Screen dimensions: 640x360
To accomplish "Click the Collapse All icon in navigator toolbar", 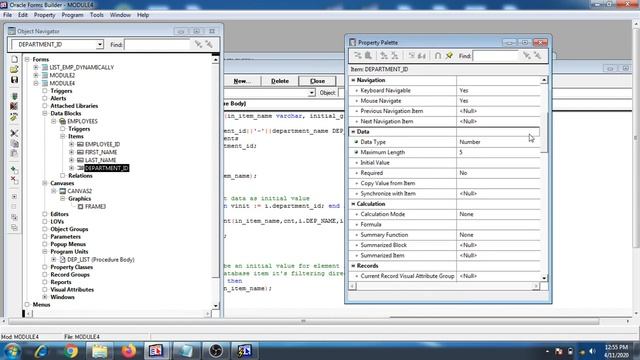I will pos(14,227).
